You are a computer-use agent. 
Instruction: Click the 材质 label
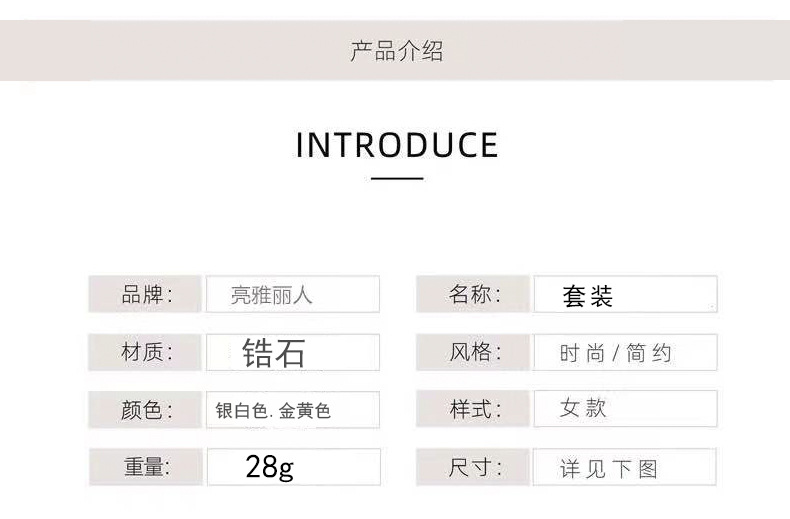pyautogui.click(x=147, y=352)
